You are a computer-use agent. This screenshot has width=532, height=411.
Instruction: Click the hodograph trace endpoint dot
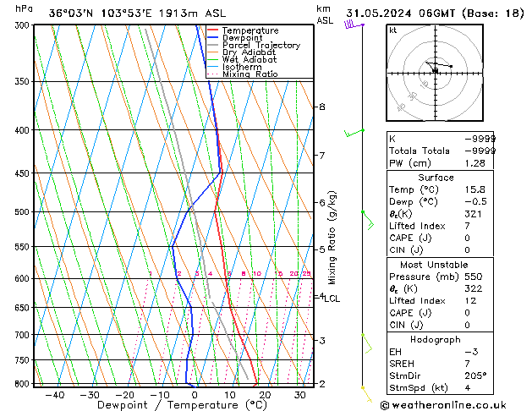click(451, 67)
